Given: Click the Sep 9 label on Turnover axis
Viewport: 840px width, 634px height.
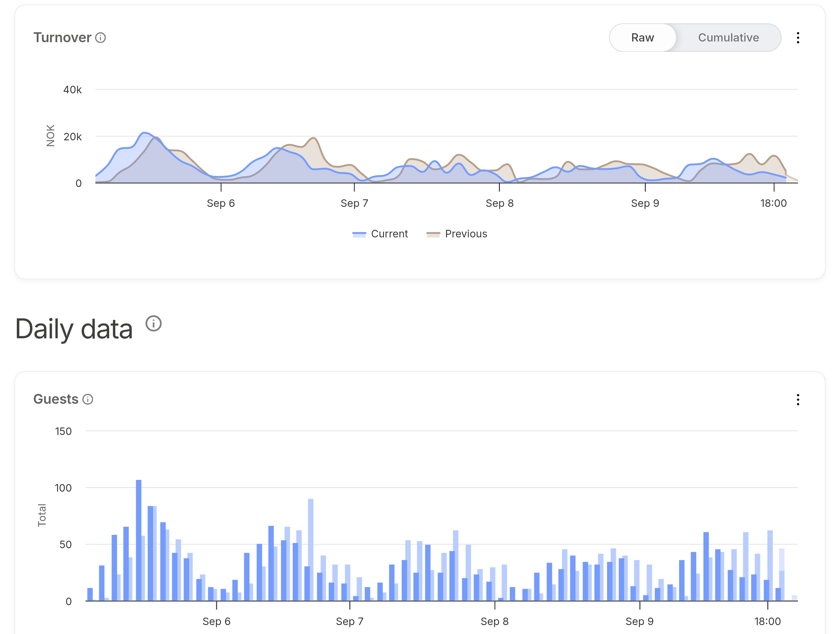Looking at the screenshot, I should tap(645, 203).
